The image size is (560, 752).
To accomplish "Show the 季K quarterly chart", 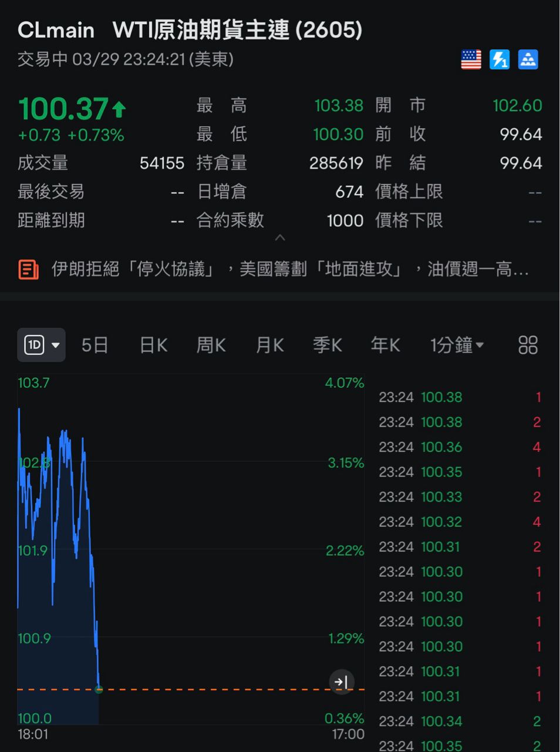I will tap(327, 345).
